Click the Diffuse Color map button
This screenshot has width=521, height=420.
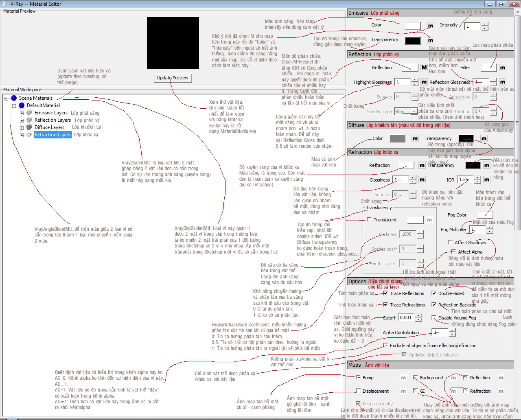415,139
